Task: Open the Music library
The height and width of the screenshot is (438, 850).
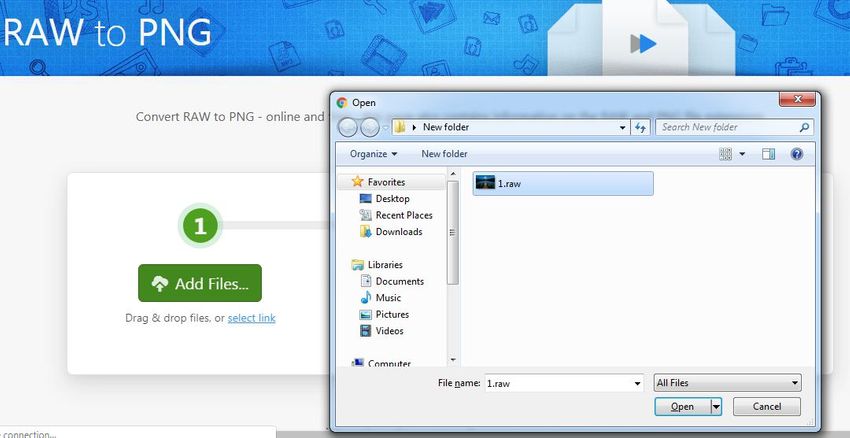Action: pyautogui.click(x=388, y=298)
